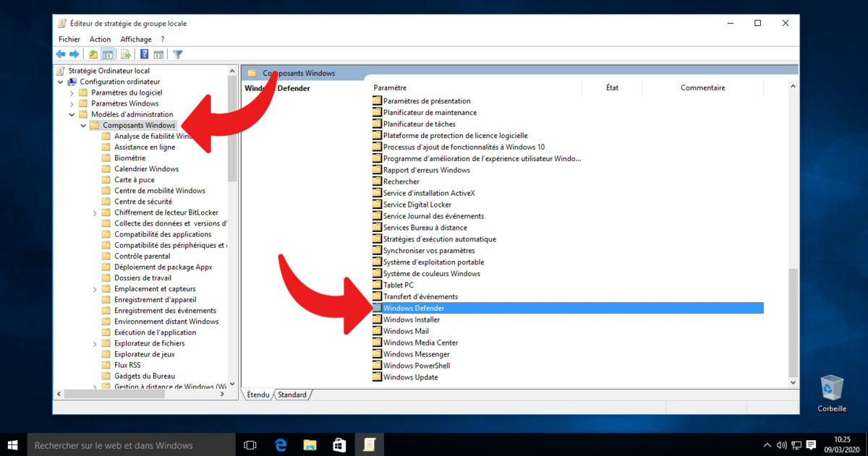Screen dimensions: 868x456
Task: Click the Windows PowerShell folder icon
Action: [377, 366]
